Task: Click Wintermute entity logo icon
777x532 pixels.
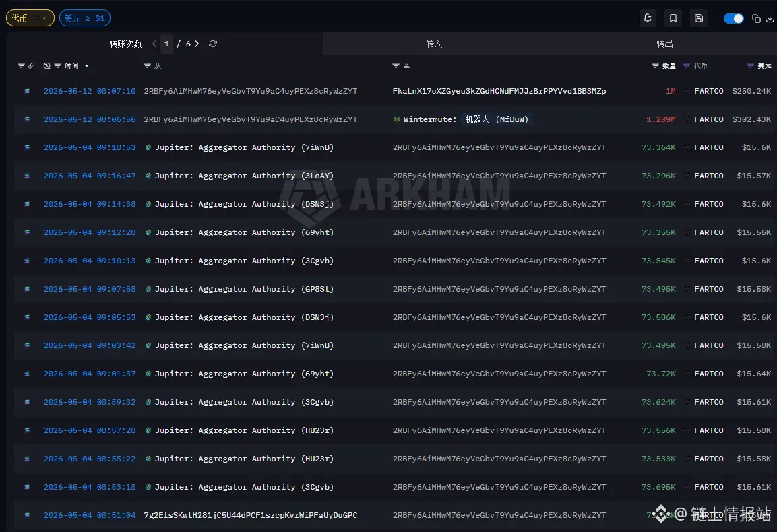Action: pyautogui.click(x=396, y=119)
